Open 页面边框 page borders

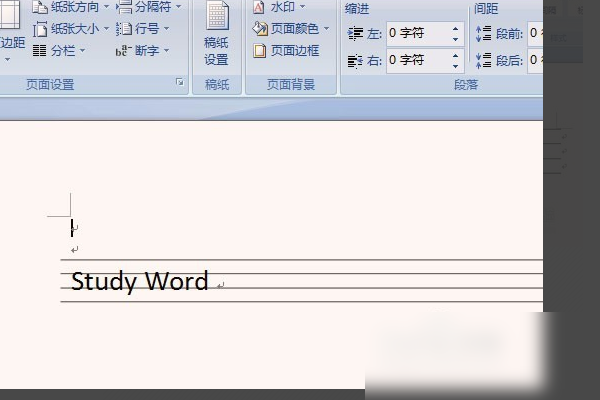(x=286, y=51)
